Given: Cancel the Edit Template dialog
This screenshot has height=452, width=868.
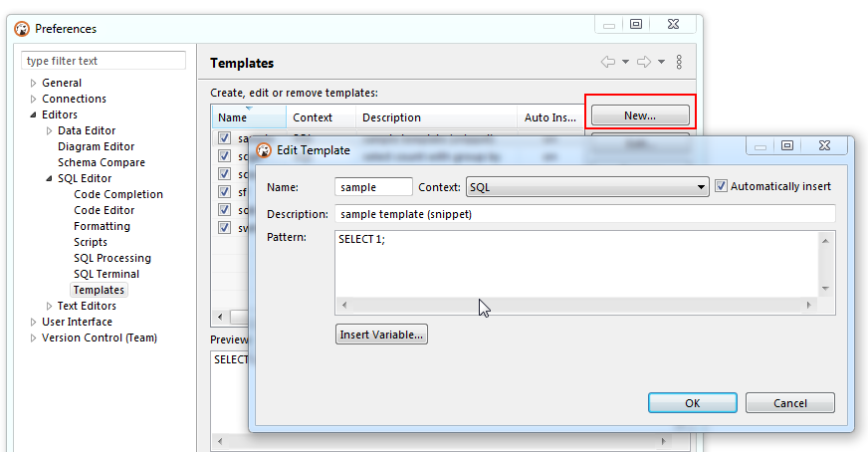Looking at the screenshot, I should (x=790, y=402).
